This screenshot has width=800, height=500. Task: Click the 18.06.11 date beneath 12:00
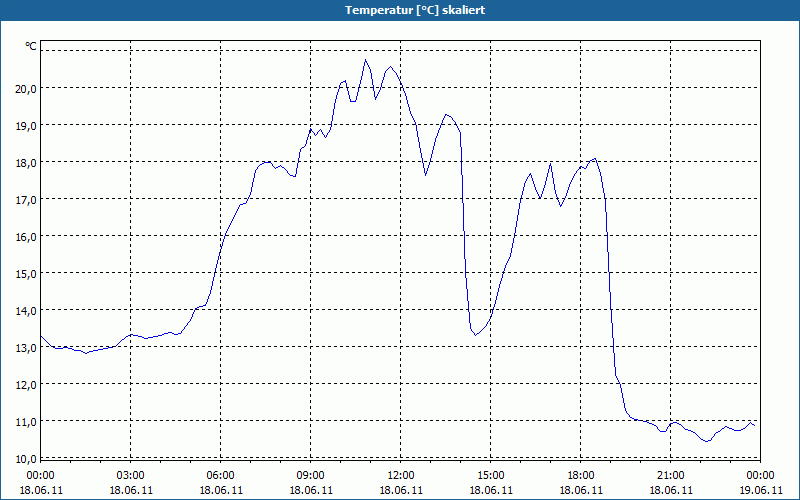[x=401, y=490]
